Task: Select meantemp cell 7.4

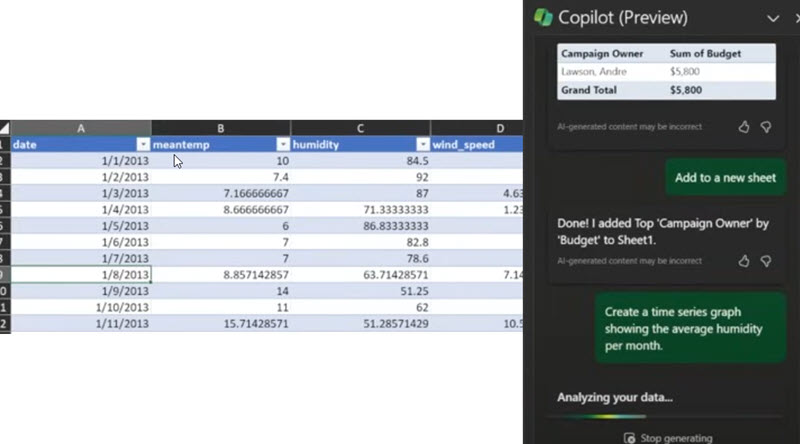Action: coord(221,177)
